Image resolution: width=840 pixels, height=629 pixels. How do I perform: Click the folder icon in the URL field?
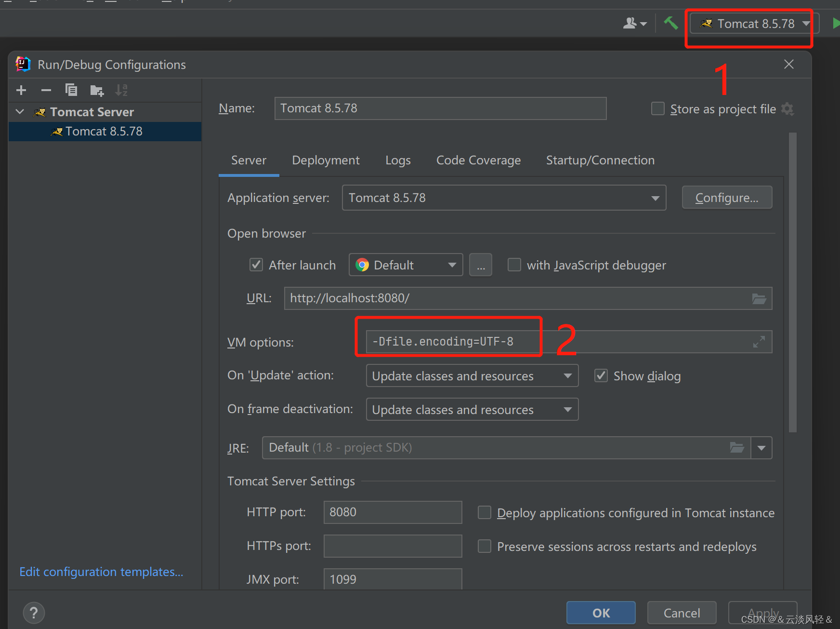759,299
